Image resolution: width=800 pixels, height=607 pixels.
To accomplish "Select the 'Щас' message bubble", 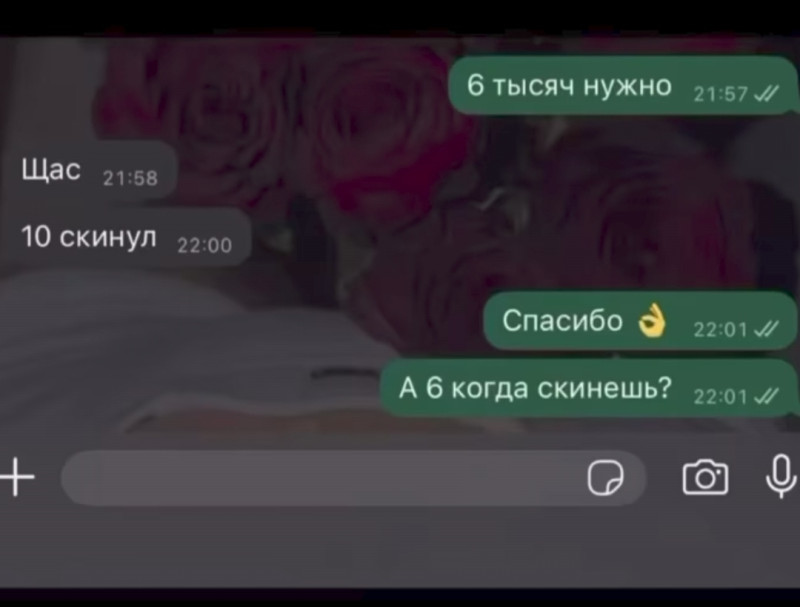I will (x=89, y=170).
